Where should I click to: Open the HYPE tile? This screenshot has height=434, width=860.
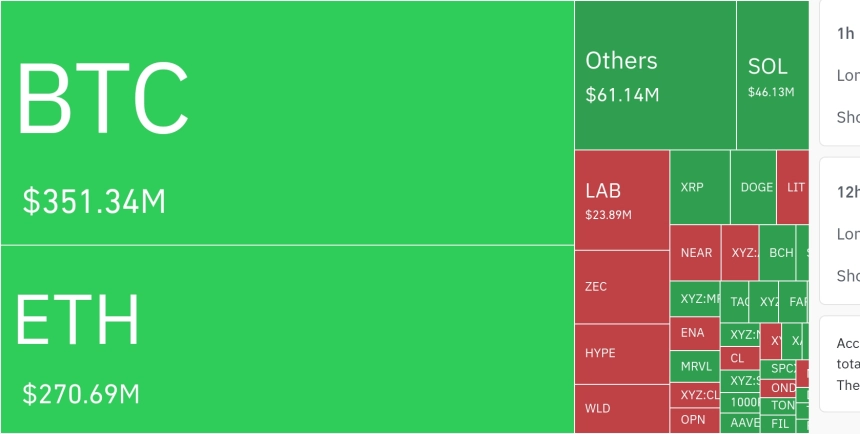click(x=622, y=354)
